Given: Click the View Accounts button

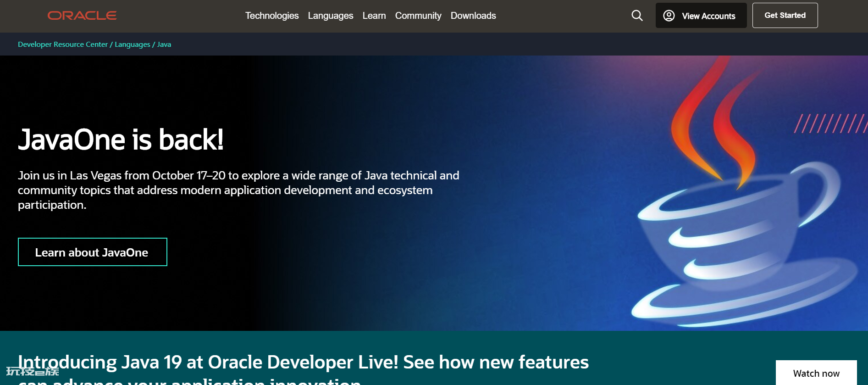Looking at the screenshot, I should [x=701, y=16].
